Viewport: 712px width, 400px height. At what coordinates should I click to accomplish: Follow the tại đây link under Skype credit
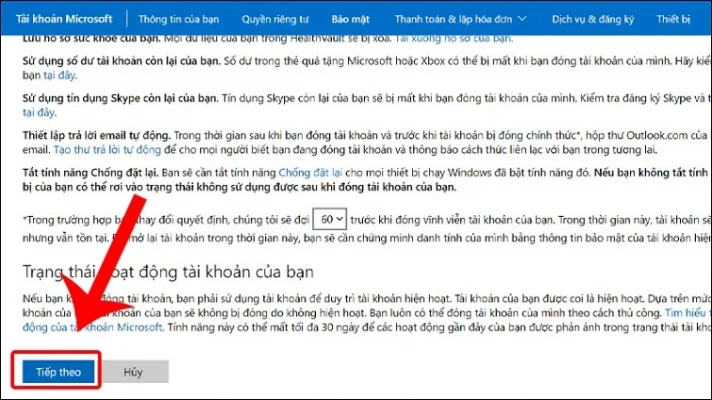[34, 114]
